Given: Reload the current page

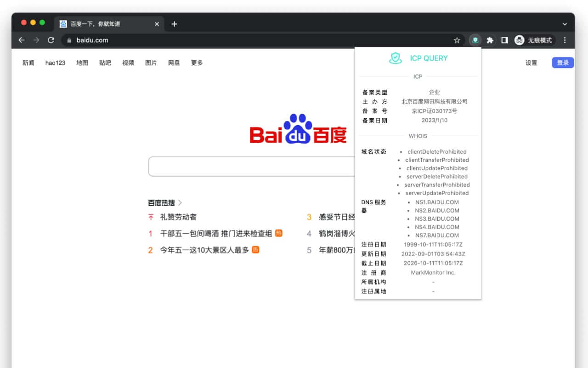Looking at the screenshot, I should 51,40.
